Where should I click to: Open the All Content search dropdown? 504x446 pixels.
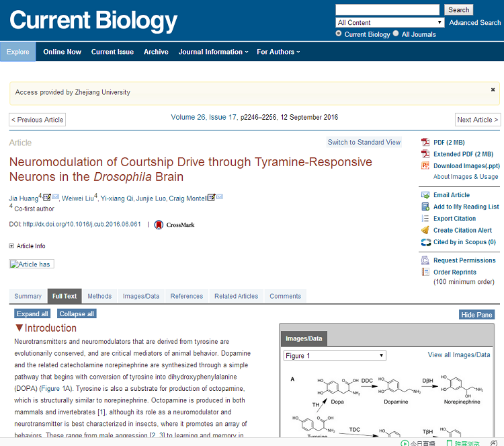(x=390, y=22)
